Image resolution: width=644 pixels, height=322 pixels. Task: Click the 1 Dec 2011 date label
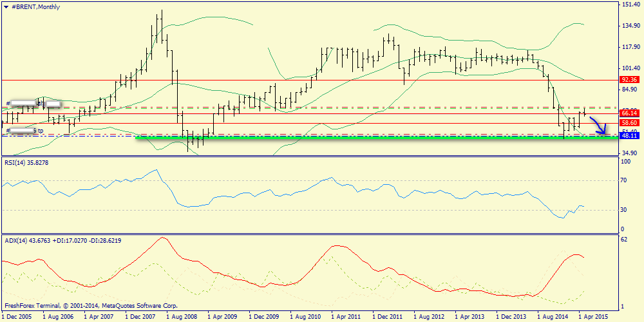tap(388, 317)
